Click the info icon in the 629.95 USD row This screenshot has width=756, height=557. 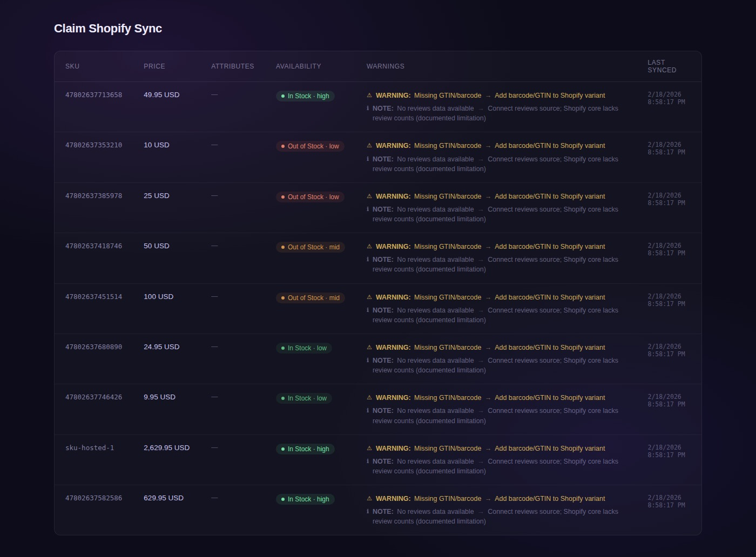(x=368, y=511)
